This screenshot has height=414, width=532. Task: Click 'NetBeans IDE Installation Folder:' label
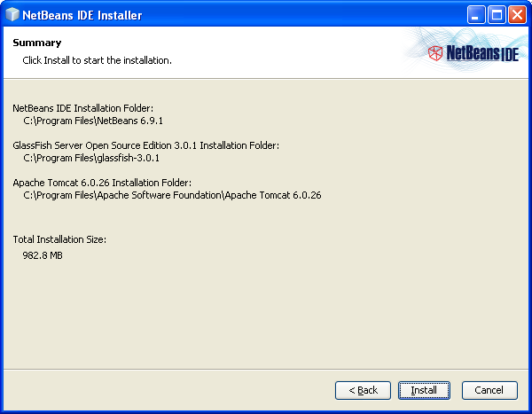(x=82, y=108)
